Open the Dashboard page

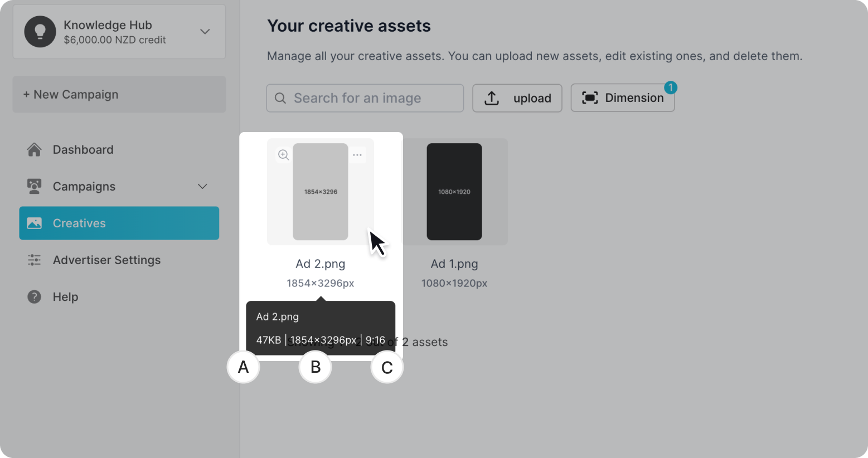tap(83, 149)
